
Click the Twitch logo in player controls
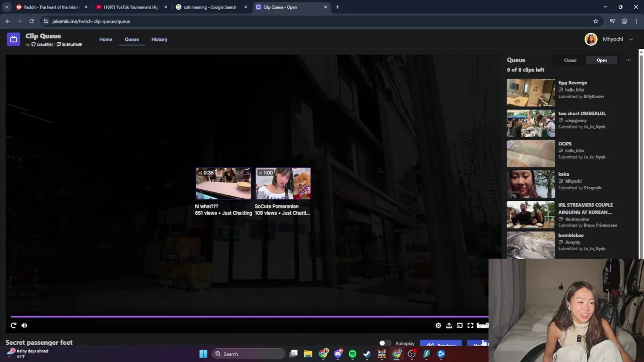coord(482,326)
